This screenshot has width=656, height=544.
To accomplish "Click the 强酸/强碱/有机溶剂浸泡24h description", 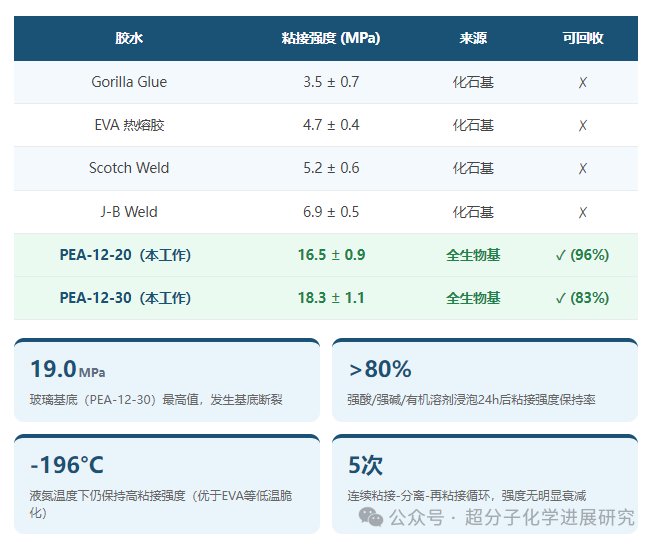I will [x=471, y=400].
